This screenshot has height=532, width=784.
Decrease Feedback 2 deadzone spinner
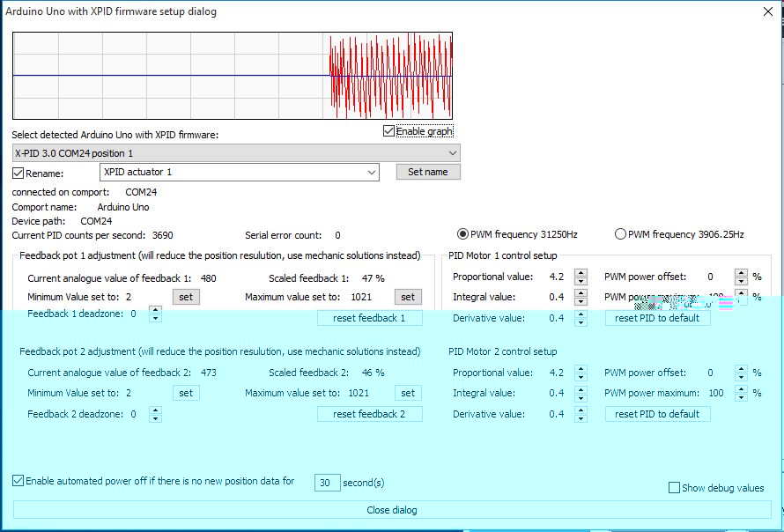pos(155,418)
